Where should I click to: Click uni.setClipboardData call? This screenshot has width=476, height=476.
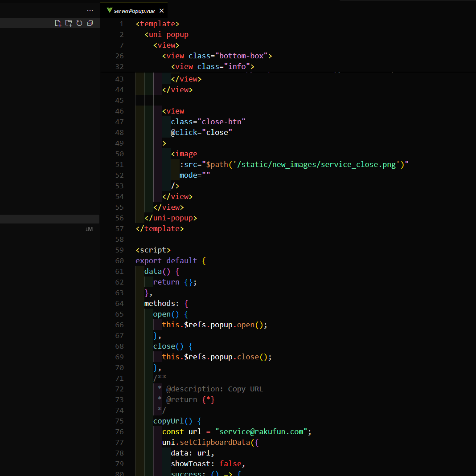210,442
